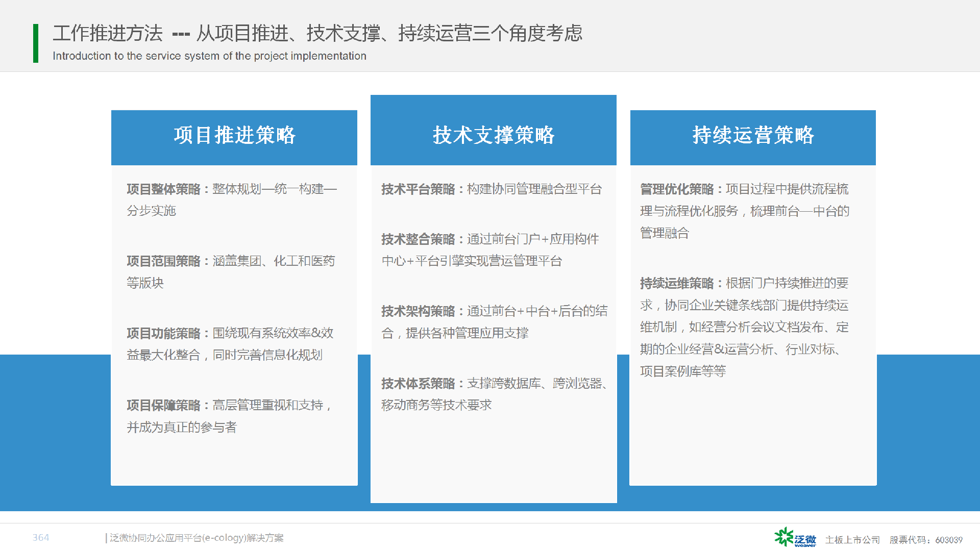Click the 管理优化策略 paragraph

[745, 211]
